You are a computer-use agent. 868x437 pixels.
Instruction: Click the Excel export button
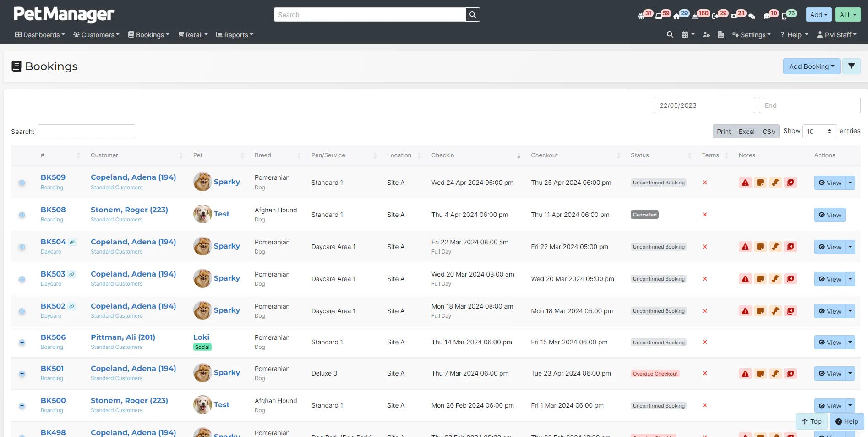point(747,131)
